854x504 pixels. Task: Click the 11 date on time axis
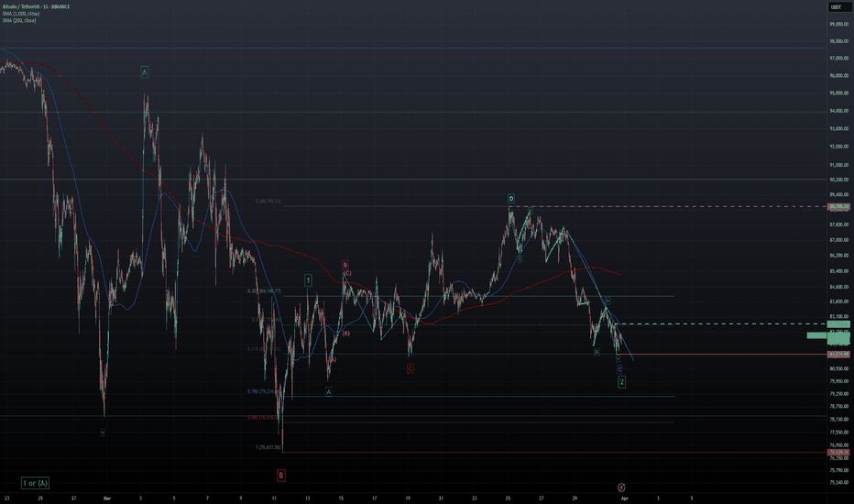(x=274, y=498)
